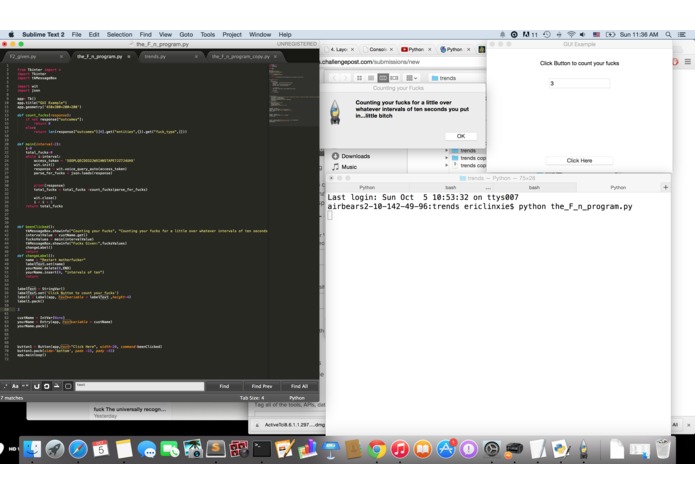Click the volume icon in the menu bar
This screenshot has width=695, height=494.
tap(582, 35)
